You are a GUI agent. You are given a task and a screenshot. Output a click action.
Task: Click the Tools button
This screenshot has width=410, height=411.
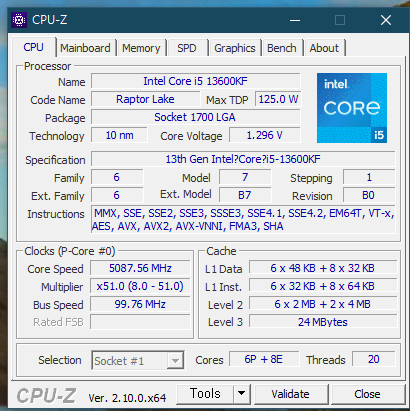(205, 394)
